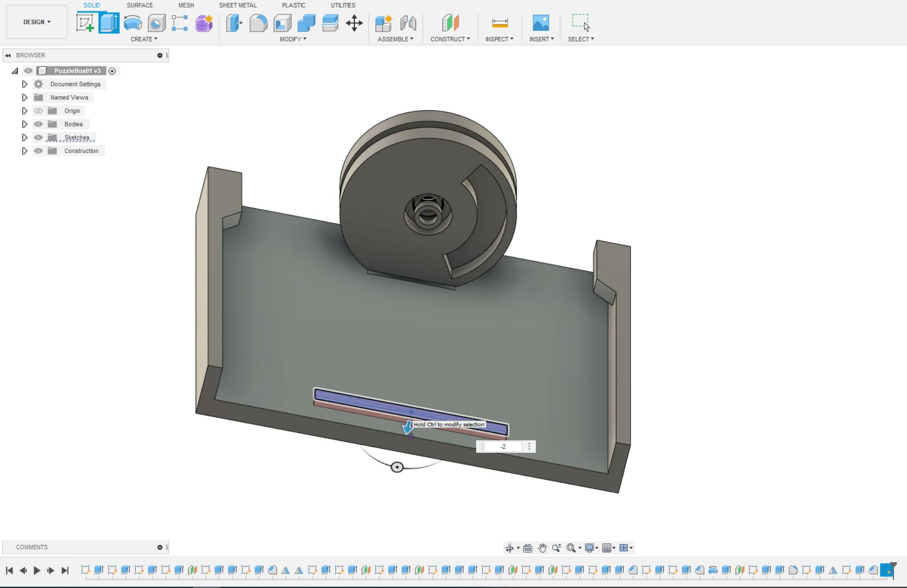This screenshot has width=907, height=588.
Task: Open the ASSEMBLE dropdown menu
Action: pyautogui.click(x=395, y=39)
